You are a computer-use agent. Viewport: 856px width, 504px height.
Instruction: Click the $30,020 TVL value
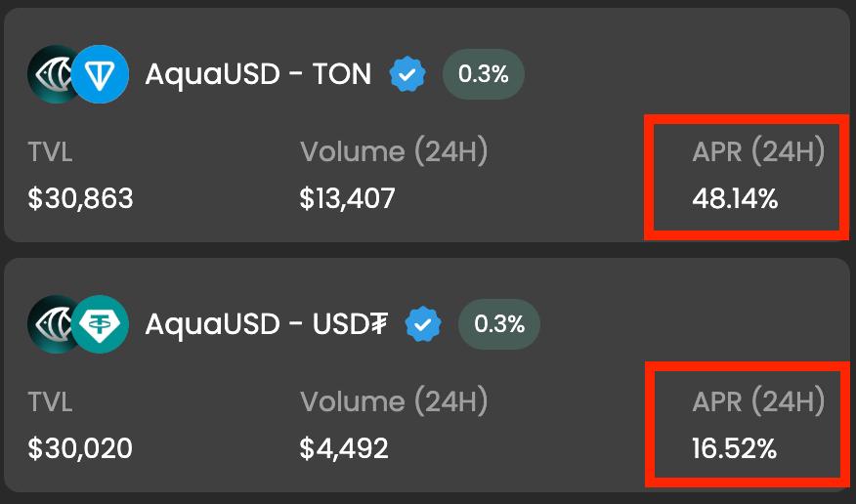point(80,448)
